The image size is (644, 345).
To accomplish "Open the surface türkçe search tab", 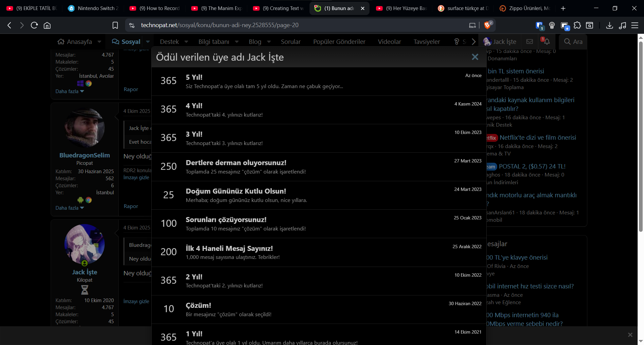I will (463, 8).
